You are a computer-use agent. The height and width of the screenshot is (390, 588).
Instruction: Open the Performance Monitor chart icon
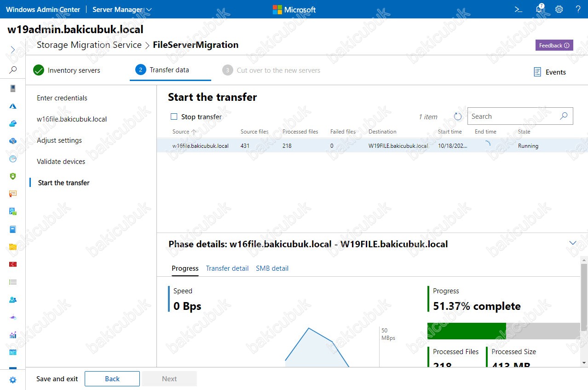[13, 335]
